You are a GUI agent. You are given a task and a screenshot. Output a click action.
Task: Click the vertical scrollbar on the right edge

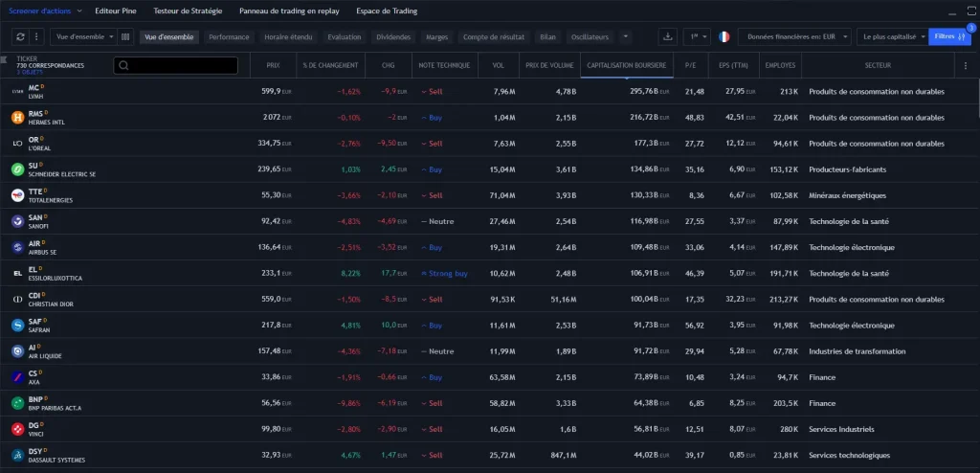977,97
